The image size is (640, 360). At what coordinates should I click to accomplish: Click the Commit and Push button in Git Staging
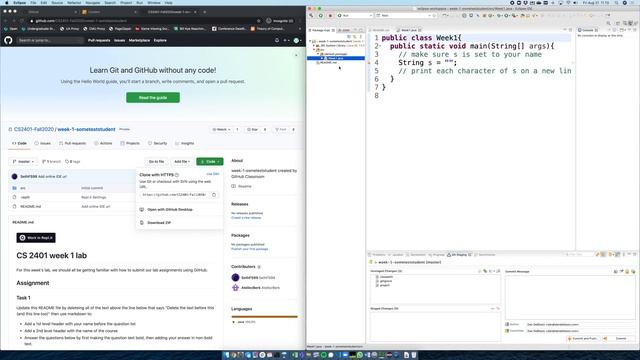pos(584,338)
